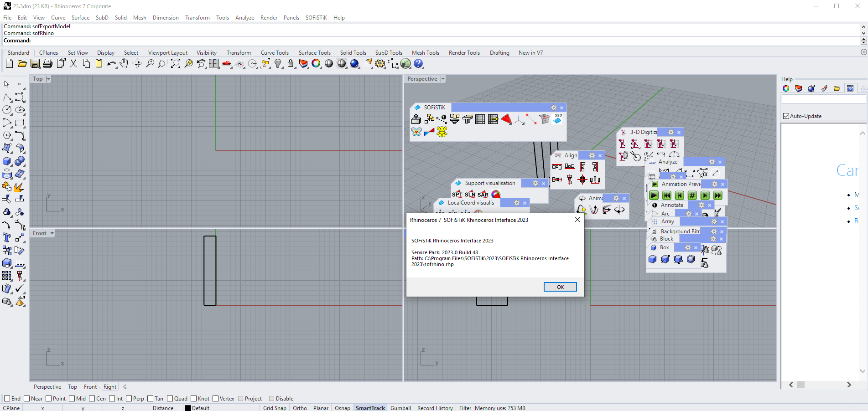
Task: Click the SLN icon in Support visualisation
Action: (x=470, y=195)
